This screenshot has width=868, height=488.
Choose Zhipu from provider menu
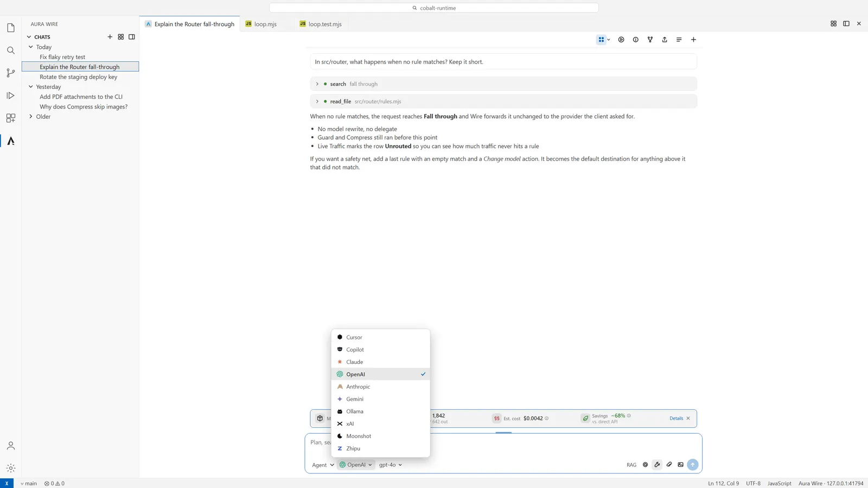click(x=380, y=448)
